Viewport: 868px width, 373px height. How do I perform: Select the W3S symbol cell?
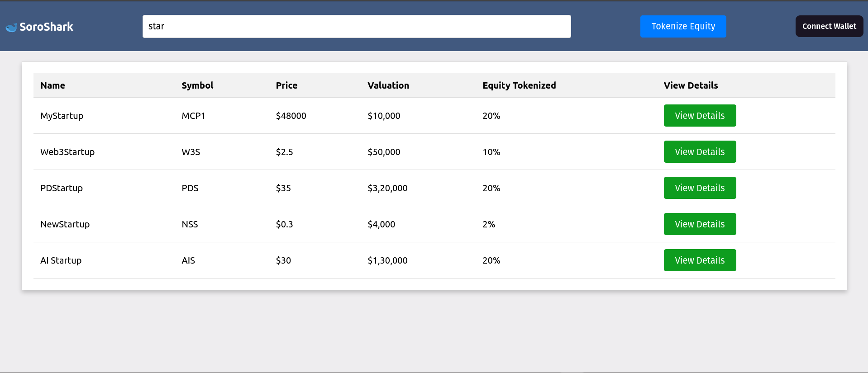click(x=191, y=152)
